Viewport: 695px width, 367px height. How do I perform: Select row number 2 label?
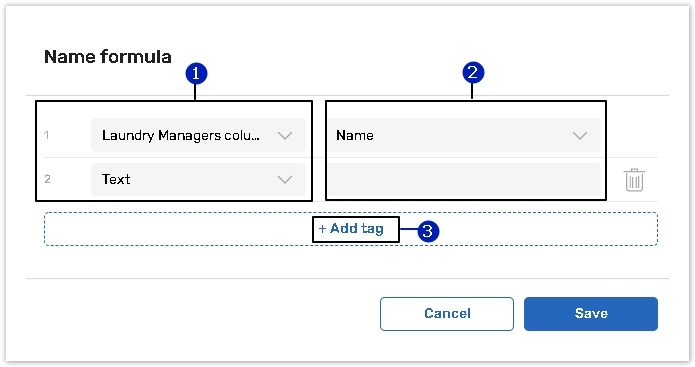point(47,179)
